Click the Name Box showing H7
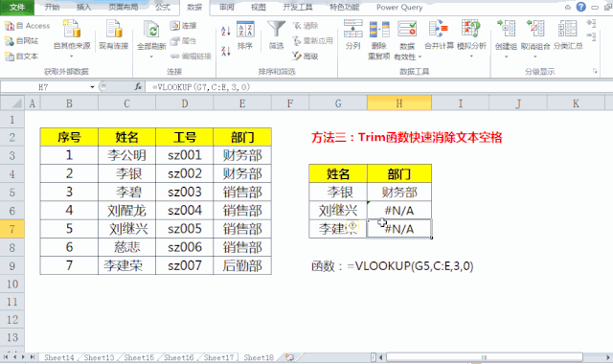Screen dimensions: 613x364 [44, 87]
